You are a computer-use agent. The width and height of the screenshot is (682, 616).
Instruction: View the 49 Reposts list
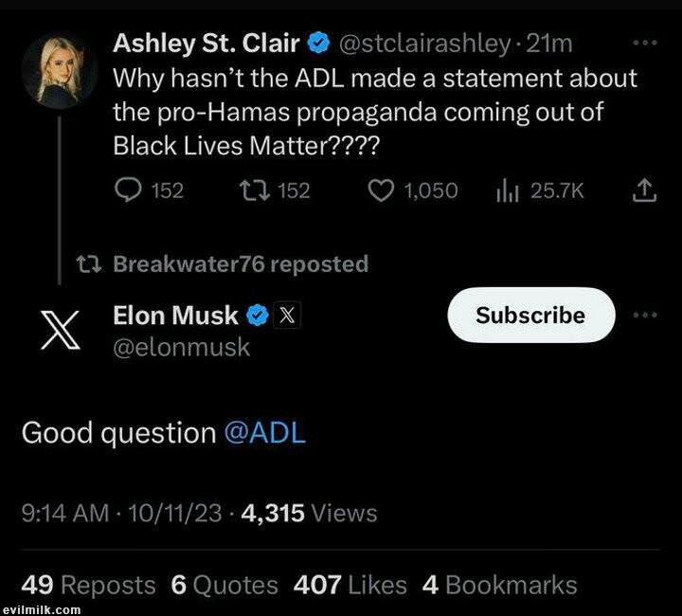88,585
